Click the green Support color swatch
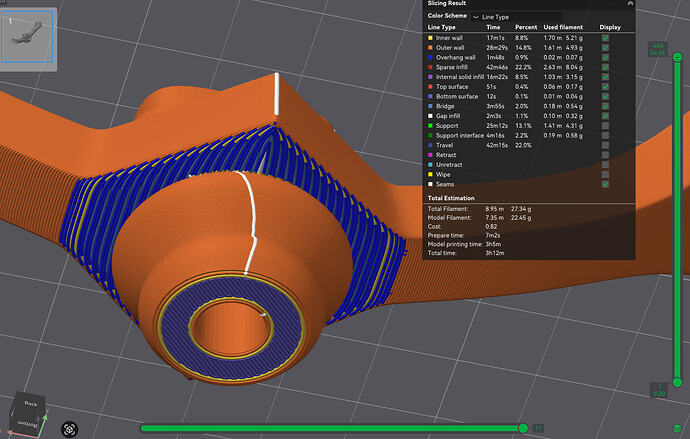 [x=430, y=126]
